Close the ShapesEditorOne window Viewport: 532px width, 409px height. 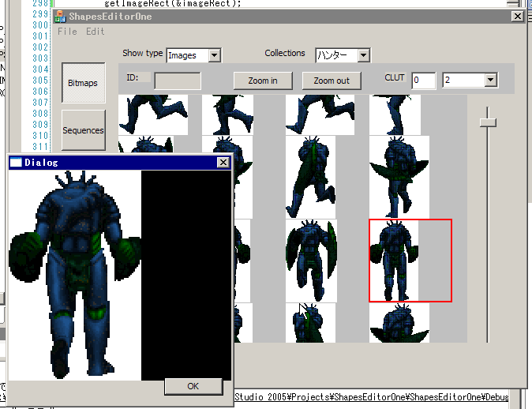coord(518,17)
